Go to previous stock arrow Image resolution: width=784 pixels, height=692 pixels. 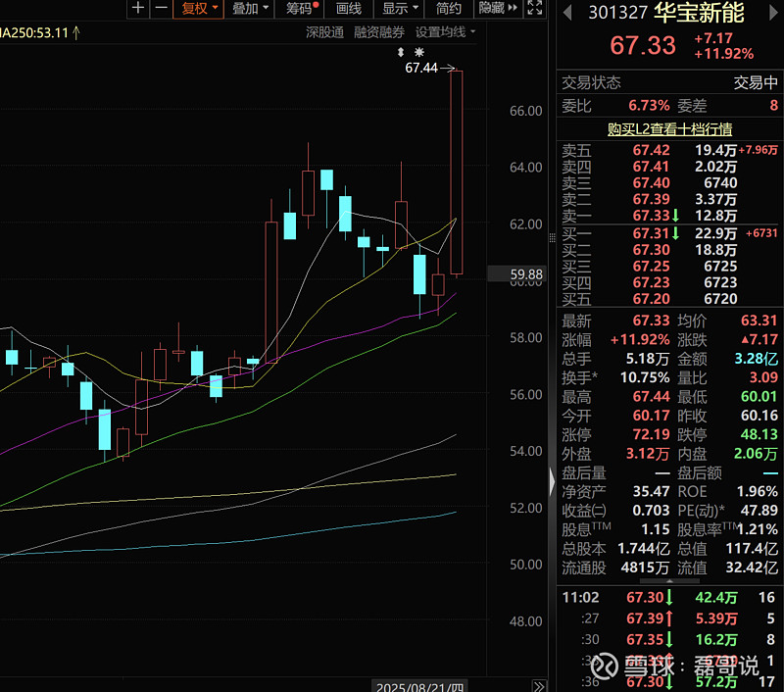point(567,13)
